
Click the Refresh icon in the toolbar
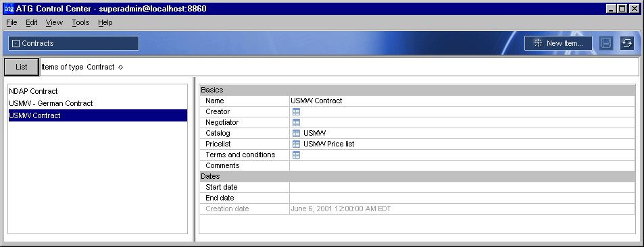626,43
